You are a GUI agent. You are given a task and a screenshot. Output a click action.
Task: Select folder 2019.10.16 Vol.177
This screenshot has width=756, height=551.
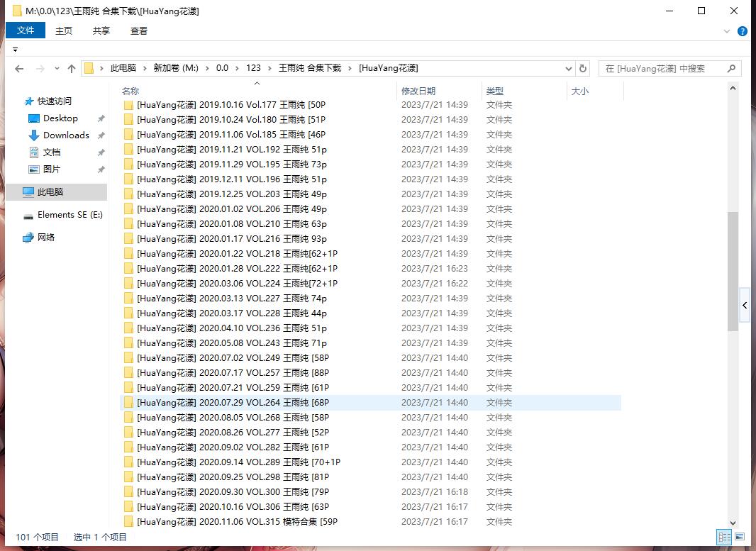[x=231, y=105]
